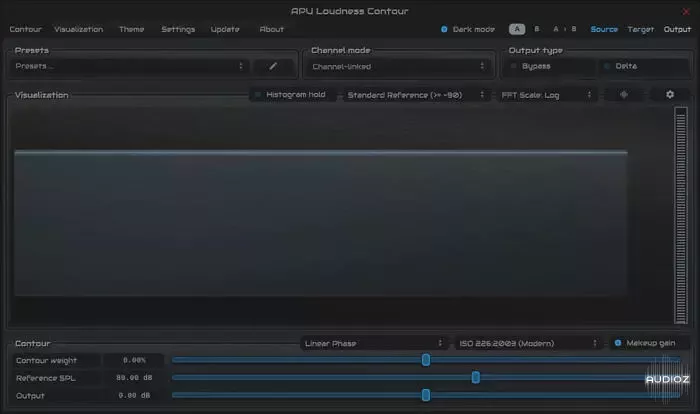Viewport: 700px width, 414px height.
Task: Click the Output slider handle
Action: point(426,395)
